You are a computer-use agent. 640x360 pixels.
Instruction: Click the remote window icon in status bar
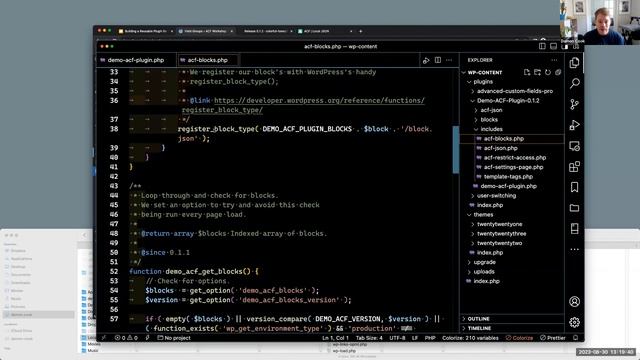coord(103,338)
